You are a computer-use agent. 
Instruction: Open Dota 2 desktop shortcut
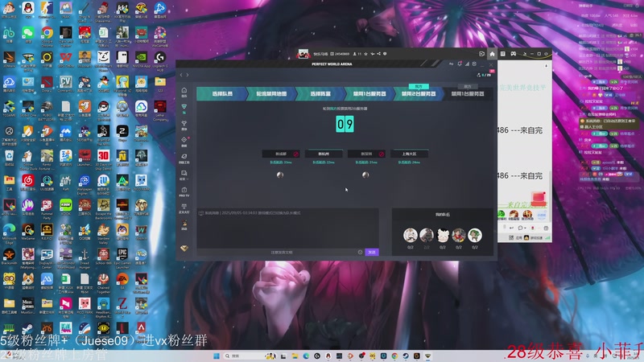point(47,84)
